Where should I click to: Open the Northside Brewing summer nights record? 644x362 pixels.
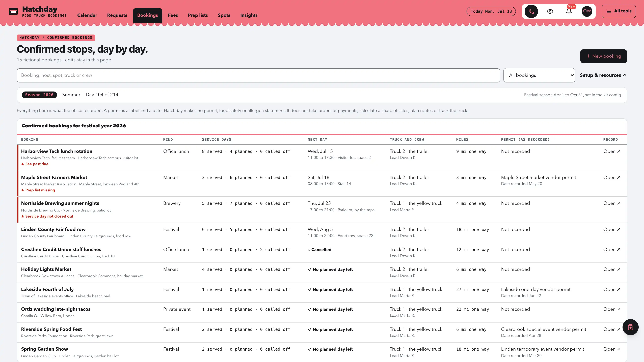(611, 203)
